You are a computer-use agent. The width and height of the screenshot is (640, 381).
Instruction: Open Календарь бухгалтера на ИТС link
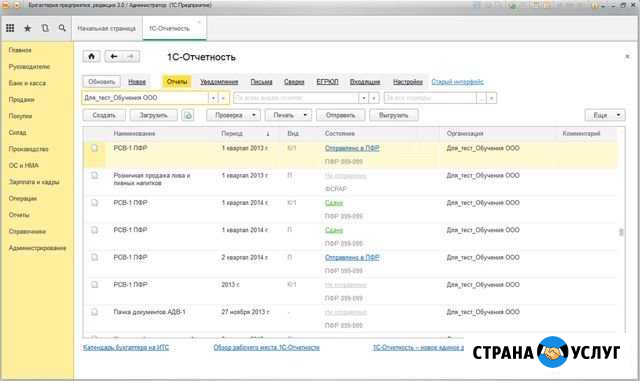point(126,348)
